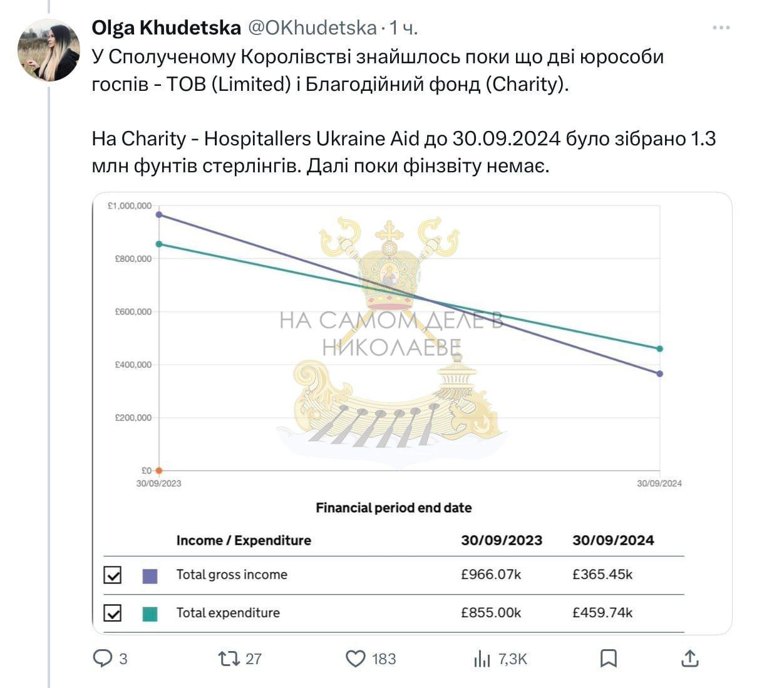Click the purple 2024 income data point

click(660, 374)
